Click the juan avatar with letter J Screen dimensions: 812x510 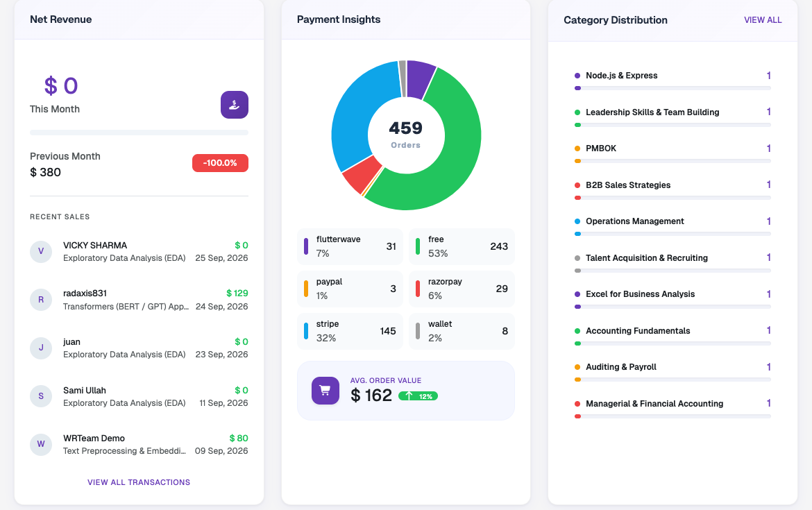41,348
